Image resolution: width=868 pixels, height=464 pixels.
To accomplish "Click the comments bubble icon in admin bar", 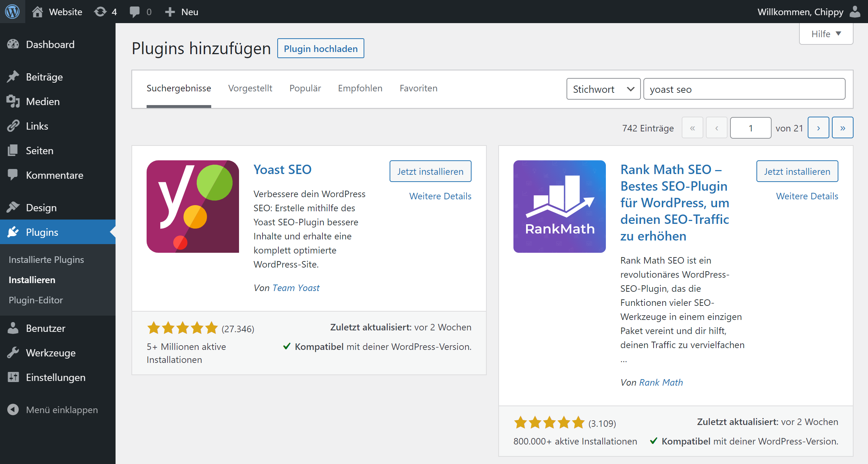I will (135, 12).
